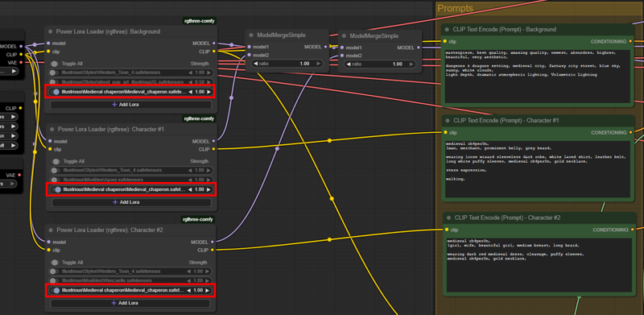The height and width of the screenshot is (315, 644).
Task: Click the Character #1 prompt text mentioning merchant
Action: click(537, 169)
